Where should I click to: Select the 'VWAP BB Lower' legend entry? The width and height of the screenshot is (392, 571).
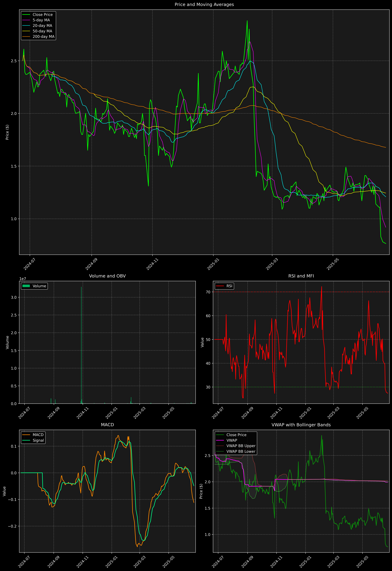click(241, 451)
